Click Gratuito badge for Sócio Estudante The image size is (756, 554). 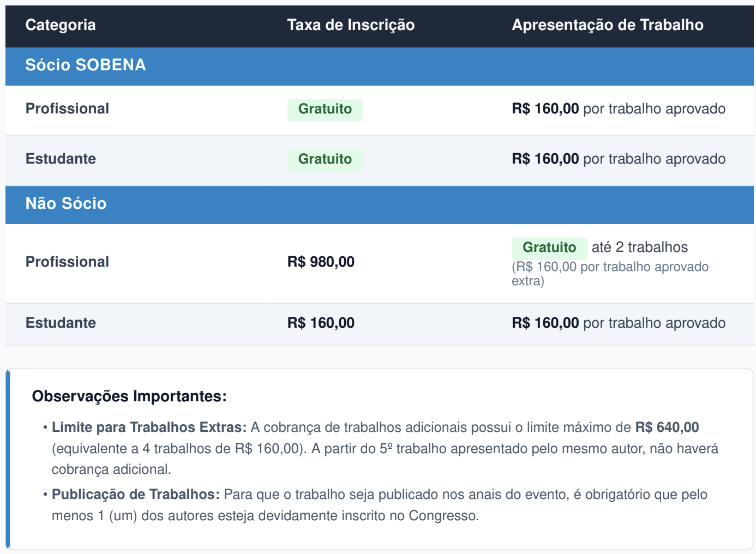point(325,160)
